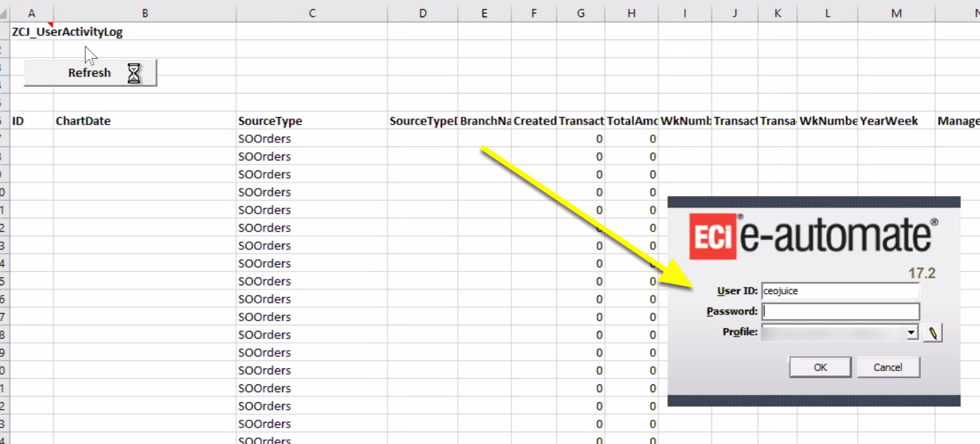The width and height of the screenshot is (980, 444).
Task: Open the Profile dropdown arrow
Action: pyautogui.click(x=911, y=332)
